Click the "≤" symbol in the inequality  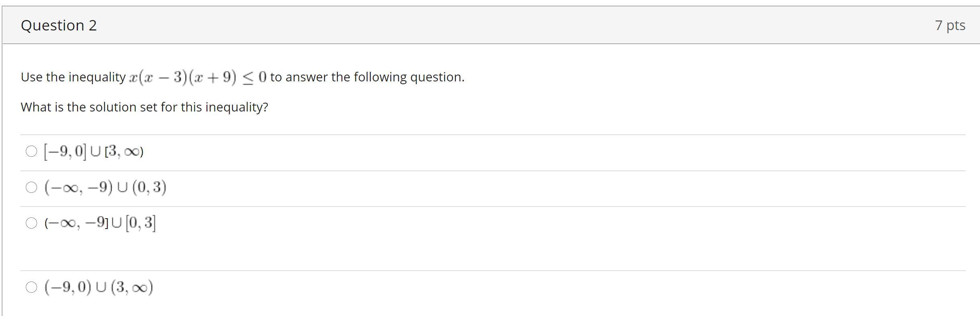(x=249, y=77)
